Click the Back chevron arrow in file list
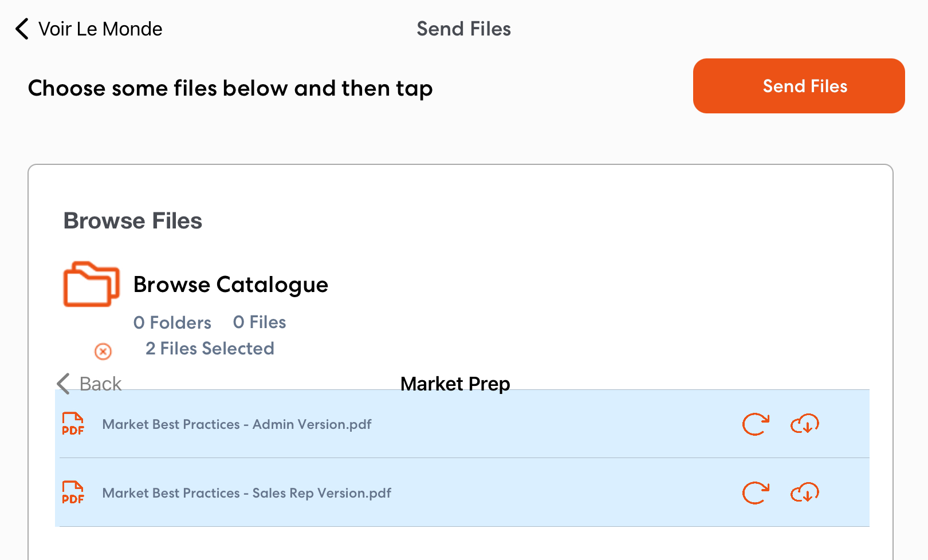The width and height of the screenshot is (928, 560). pos(64,384)
